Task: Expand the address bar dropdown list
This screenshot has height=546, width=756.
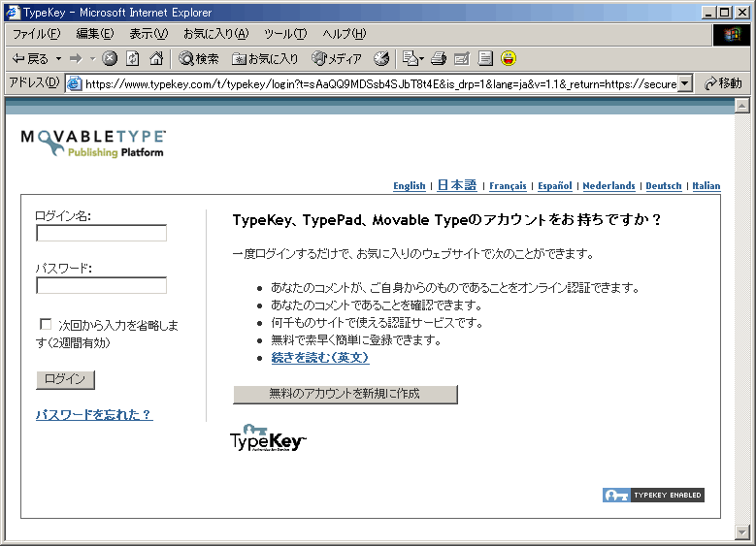Action: pos(685,83)
